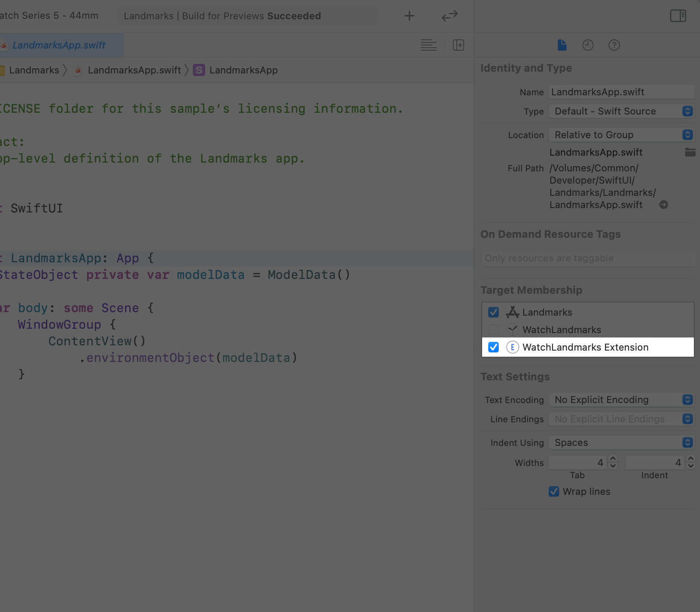Open the File inspector tab icon
Viewport: 700px width, 612px height.
562,45
